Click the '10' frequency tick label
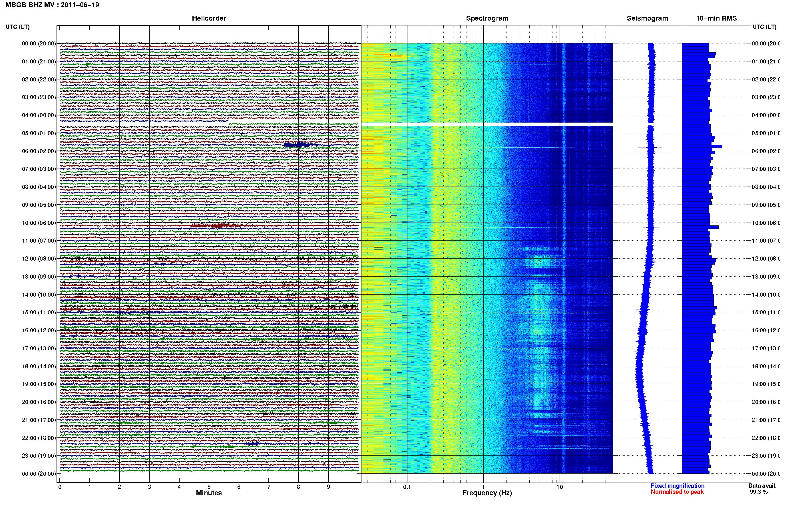Viewport: 812px width, 508px height. (x=560, y=487)
